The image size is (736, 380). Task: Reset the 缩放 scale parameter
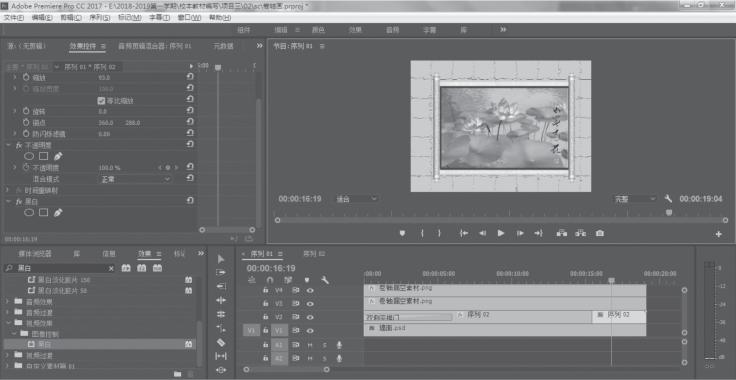coord(190,76)
